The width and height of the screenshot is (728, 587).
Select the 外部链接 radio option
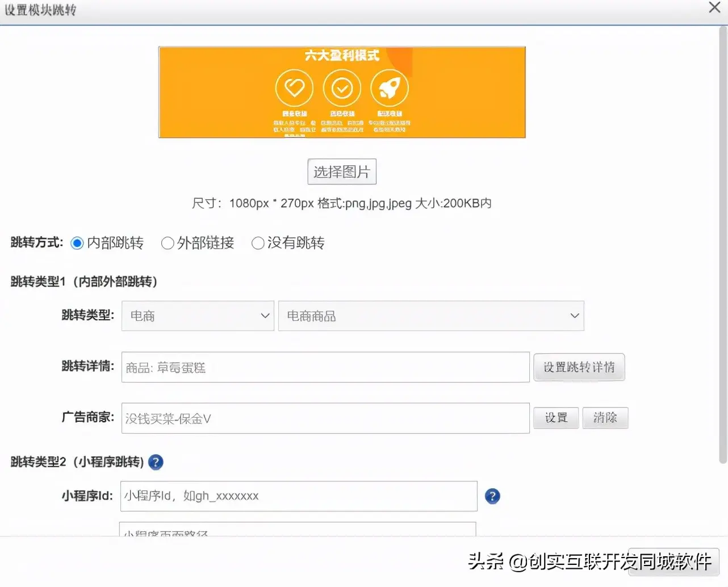pyautogui.click(x=168, y=244)
